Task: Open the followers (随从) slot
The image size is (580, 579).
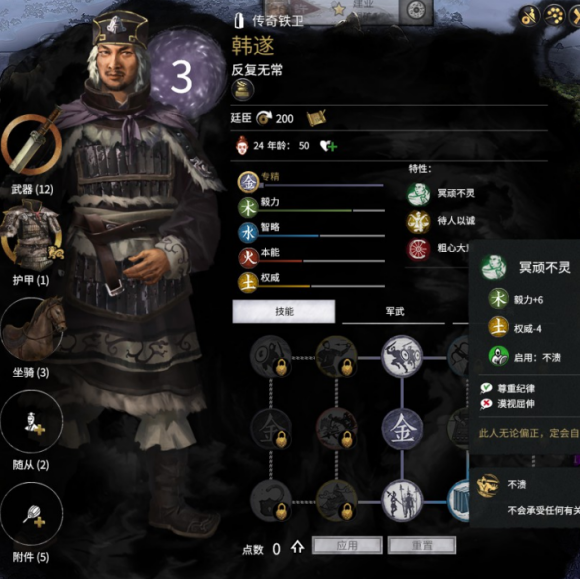Action: pyautogui.click(x=31, y=422)
